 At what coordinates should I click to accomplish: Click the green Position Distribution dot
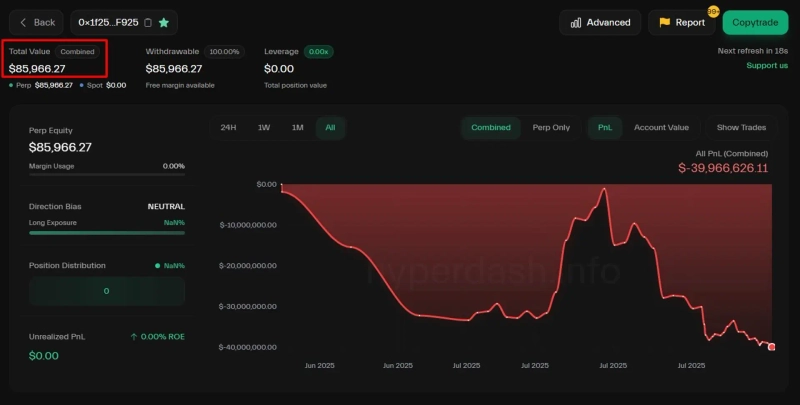tap(157, 266)
